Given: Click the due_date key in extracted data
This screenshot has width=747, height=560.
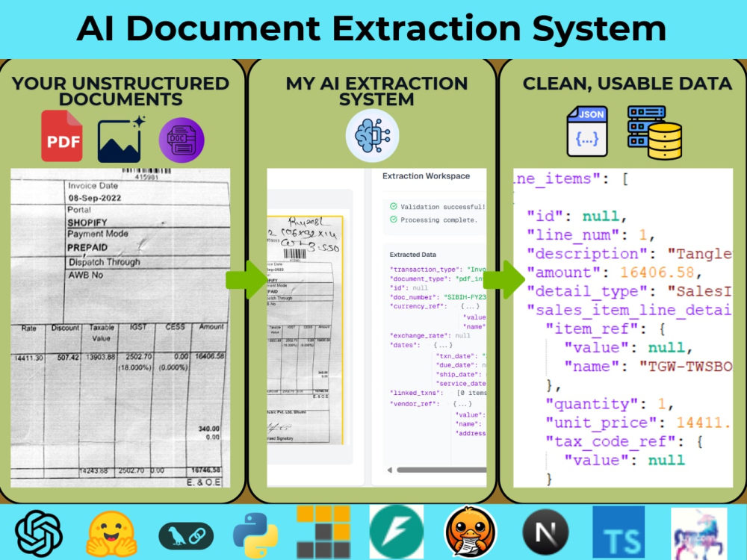Looking at the screenshot, I should click(x=456, y=365).
